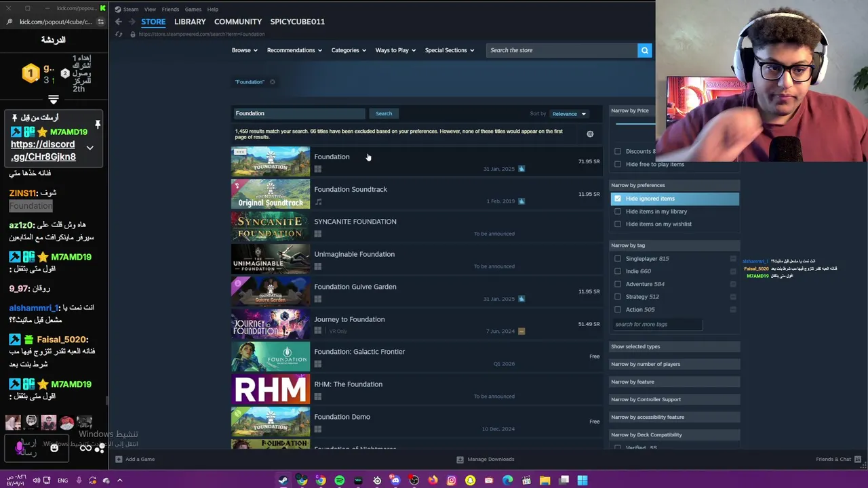Open the SPICYCUBE011 profile tab
This screenshot has width=868, height=488.
297,22
